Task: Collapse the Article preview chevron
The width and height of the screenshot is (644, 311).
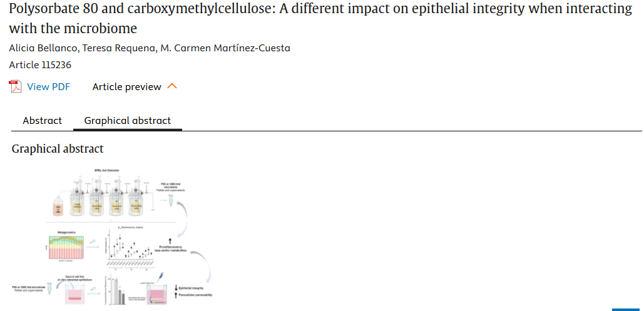Action: tap(173, 86)
